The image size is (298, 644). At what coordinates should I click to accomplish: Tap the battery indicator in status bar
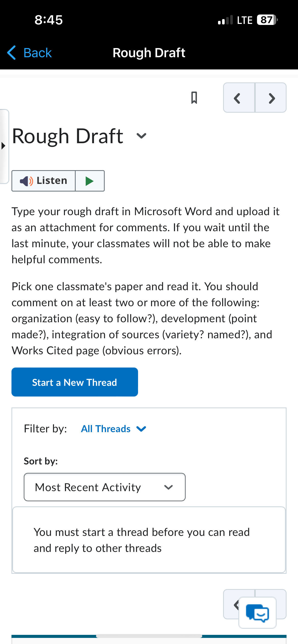(267, 20)
